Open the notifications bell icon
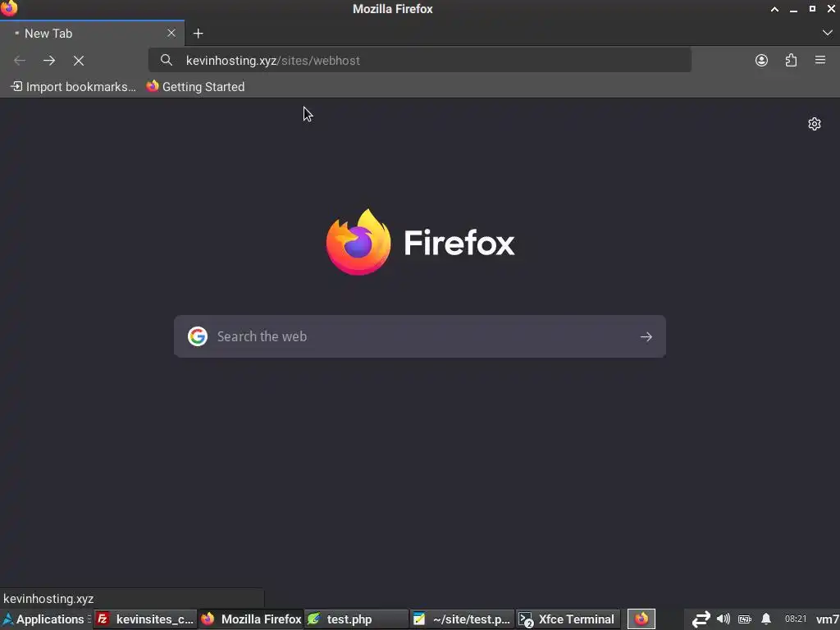Viewport: 840px width, 630px height. click(x=766, y=619)
